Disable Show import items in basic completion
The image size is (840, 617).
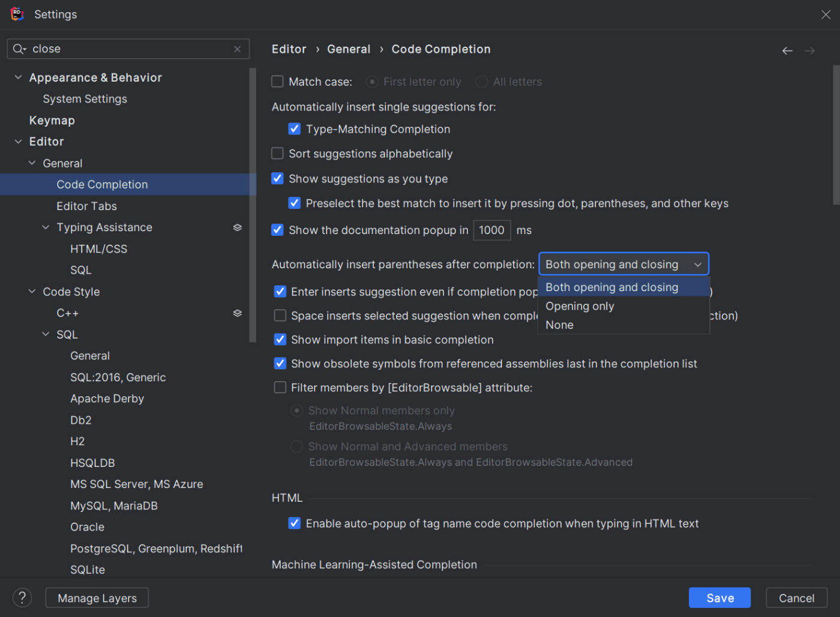280,339
